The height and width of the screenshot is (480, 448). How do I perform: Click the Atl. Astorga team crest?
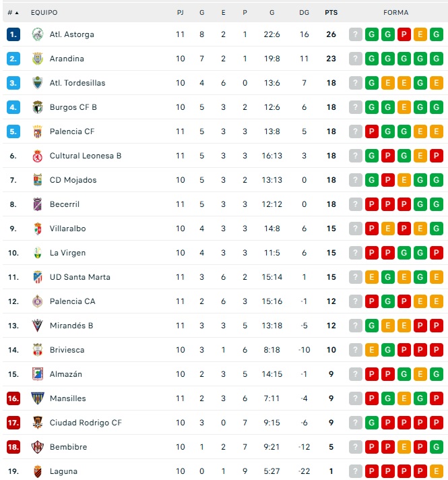tap(38, 34)
